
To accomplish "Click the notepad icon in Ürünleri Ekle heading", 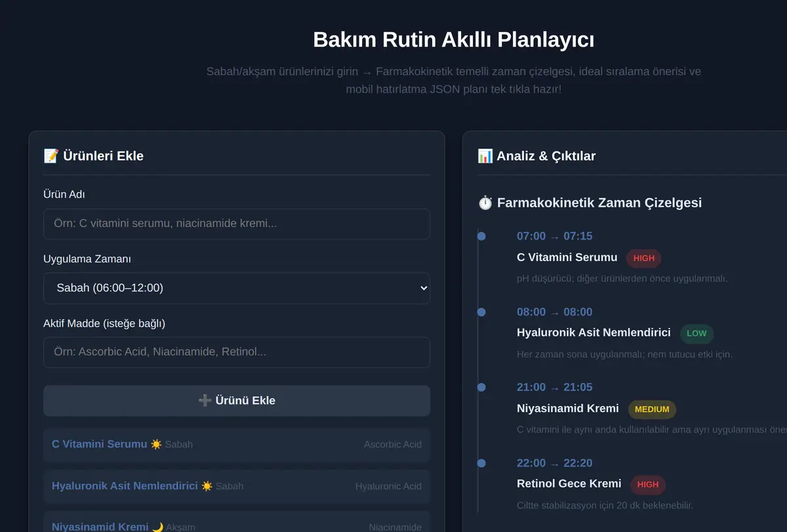I will (51, 155).
